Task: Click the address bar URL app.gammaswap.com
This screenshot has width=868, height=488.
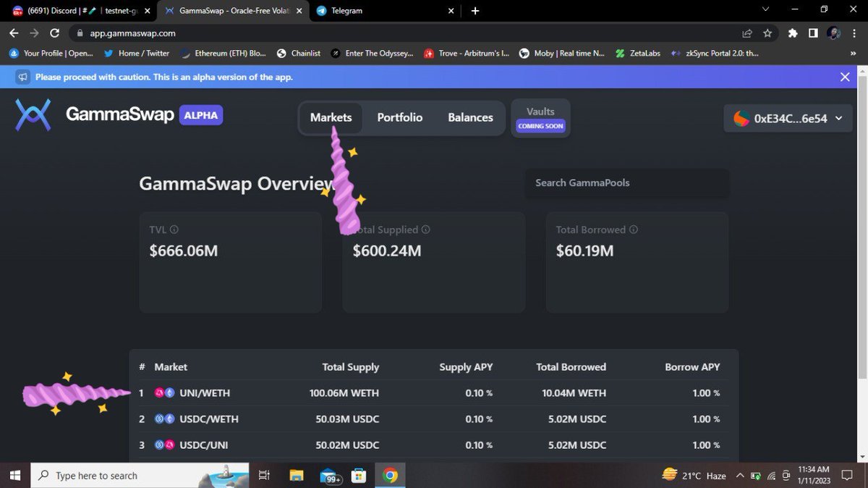Action: coord(132,33)
